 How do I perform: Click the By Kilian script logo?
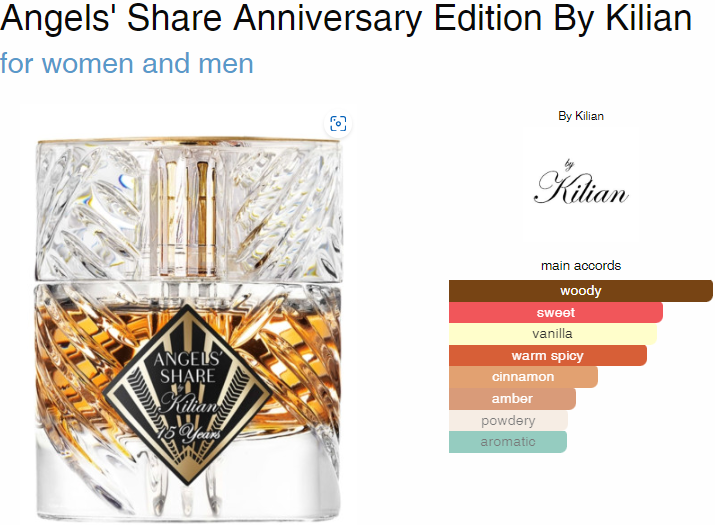point(581,182)
